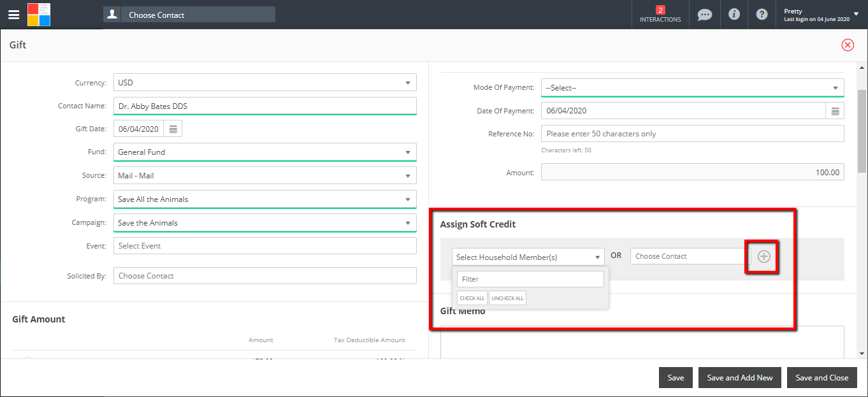Click the Reference No field

point(693,134)
